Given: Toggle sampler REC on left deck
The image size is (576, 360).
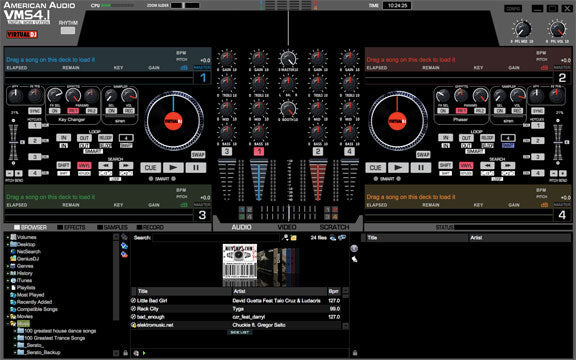Looking at the screenshot, I should (129, 111).
